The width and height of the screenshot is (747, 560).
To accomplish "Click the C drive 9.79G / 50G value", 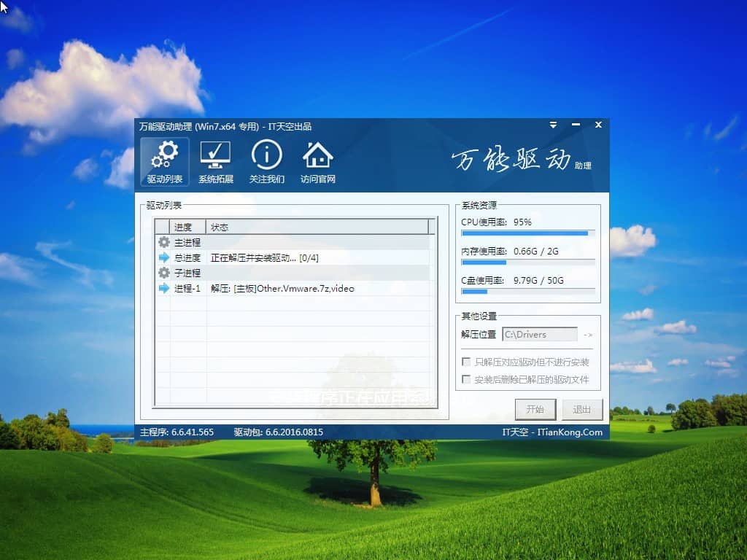I will click(538, 281).
